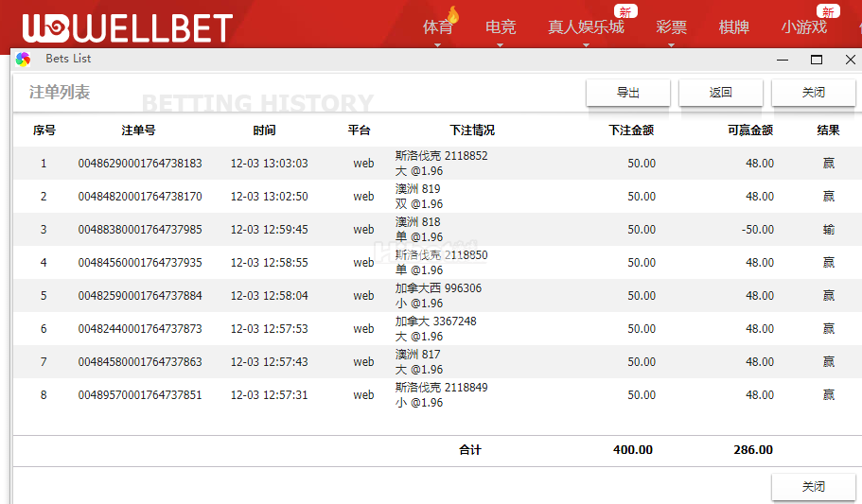The image size is (862, 504).
Task: Click the 新 badge above 小游戏
Action: tap(828, 11)
